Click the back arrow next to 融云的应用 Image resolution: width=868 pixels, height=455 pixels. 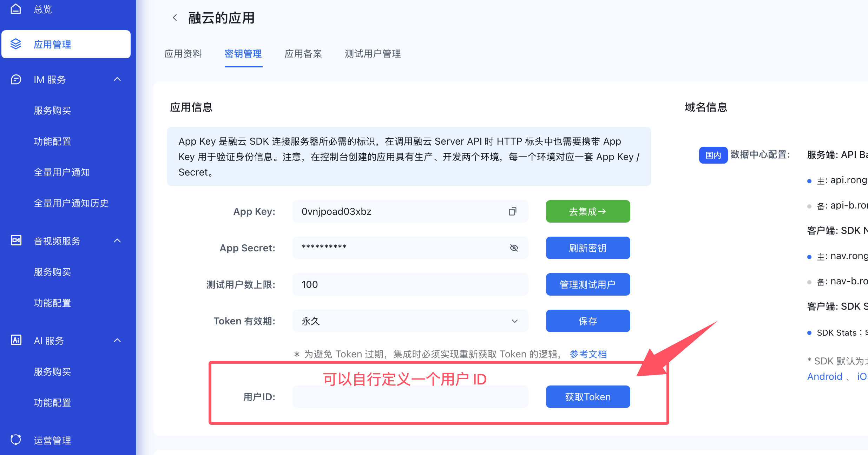pos(175,18)
